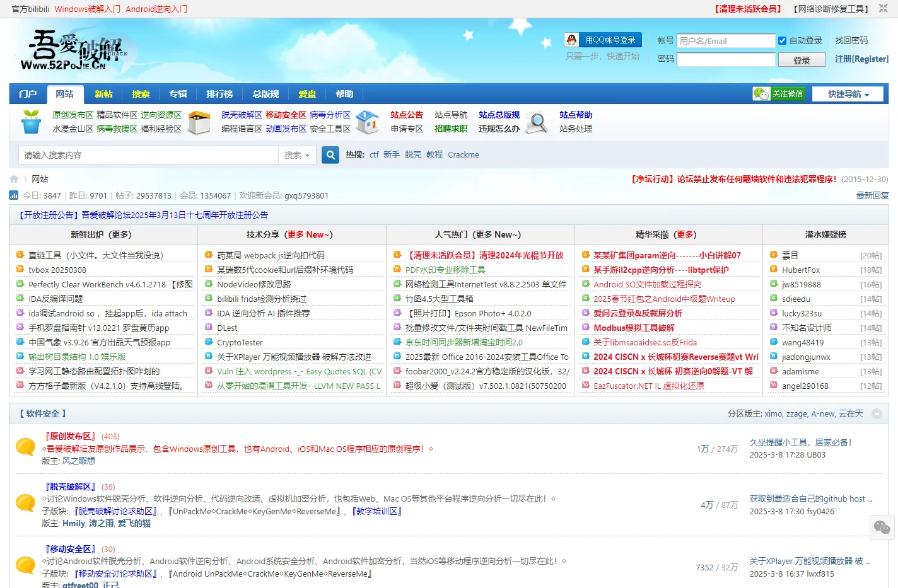The width and height of the screenshot is (898, 588).
Task: Focus the 密码 input field
Action: 726,59
